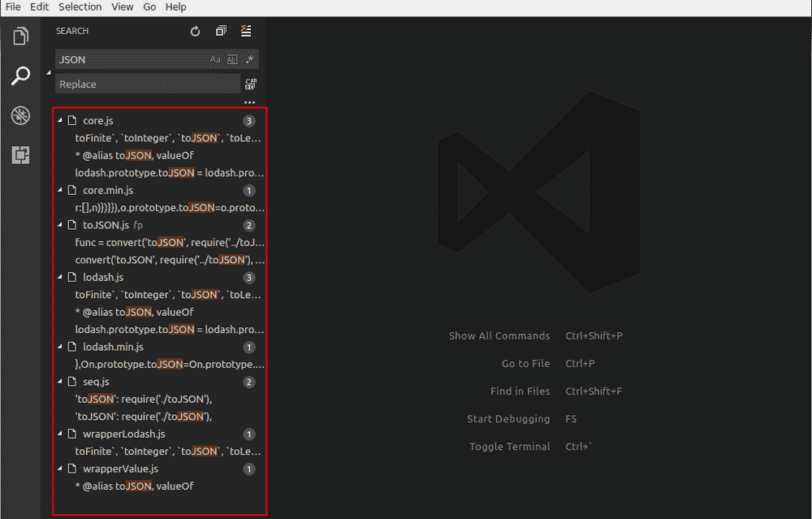Collapse lodash.min.js results
Viewport: 812px width, 519px height.
tap(60, 347)
